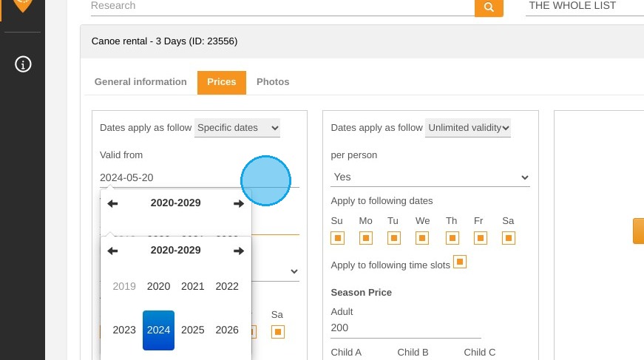The height and width of the screenshot is (360, 644).
Task: Select year 2026 in calendar
Action: (x=227, y=330)
